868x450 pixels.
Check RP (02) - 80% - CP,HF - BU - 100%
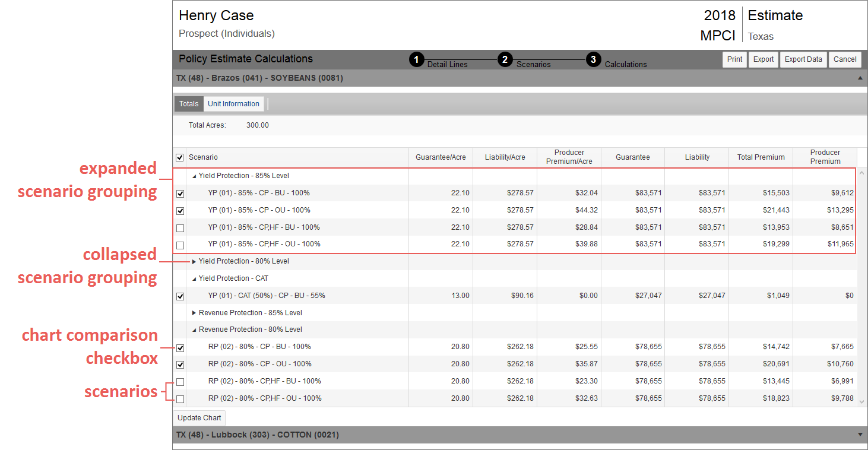tap(180, 382)
